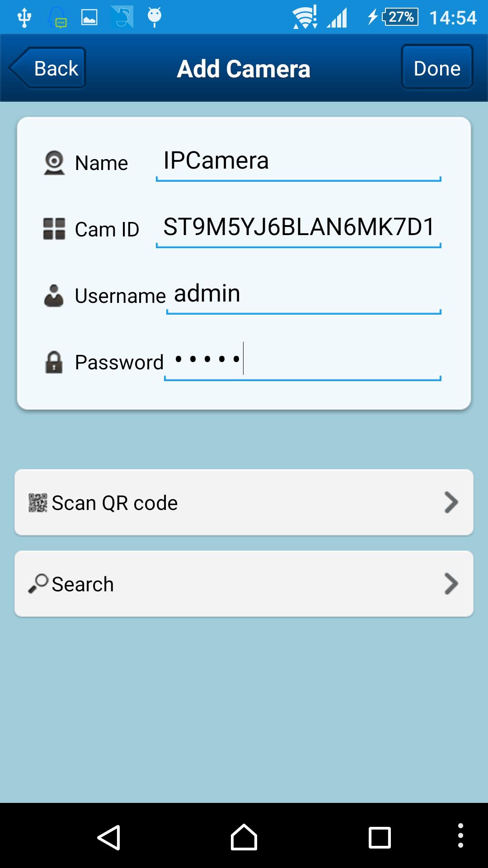Tap the magnifying glass Search icon
Screen dimensions: 488x868
[38, 583]
